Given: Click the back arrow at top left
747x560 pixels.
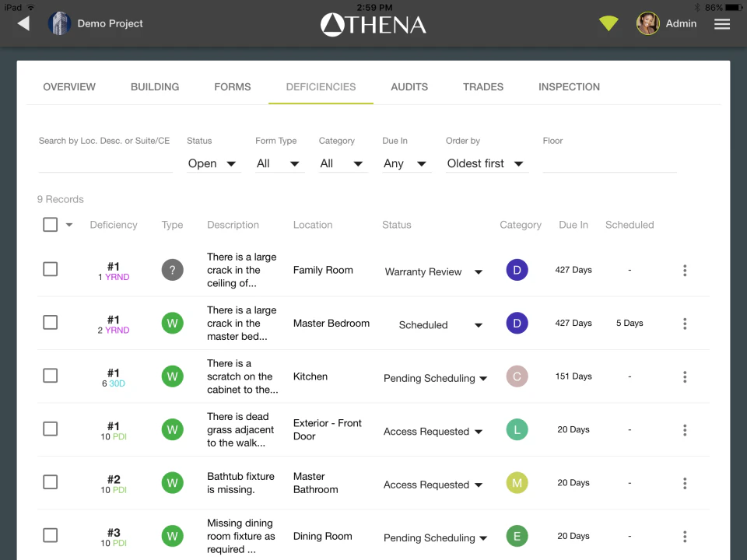Looking at the screenshot, I should (x=23, y=23).
